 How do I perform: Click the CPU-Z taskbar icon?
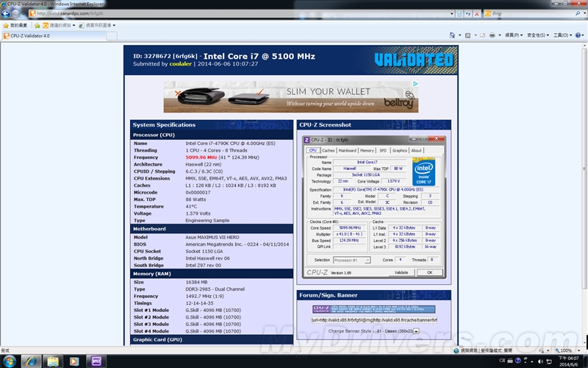[x=96, y=361]
